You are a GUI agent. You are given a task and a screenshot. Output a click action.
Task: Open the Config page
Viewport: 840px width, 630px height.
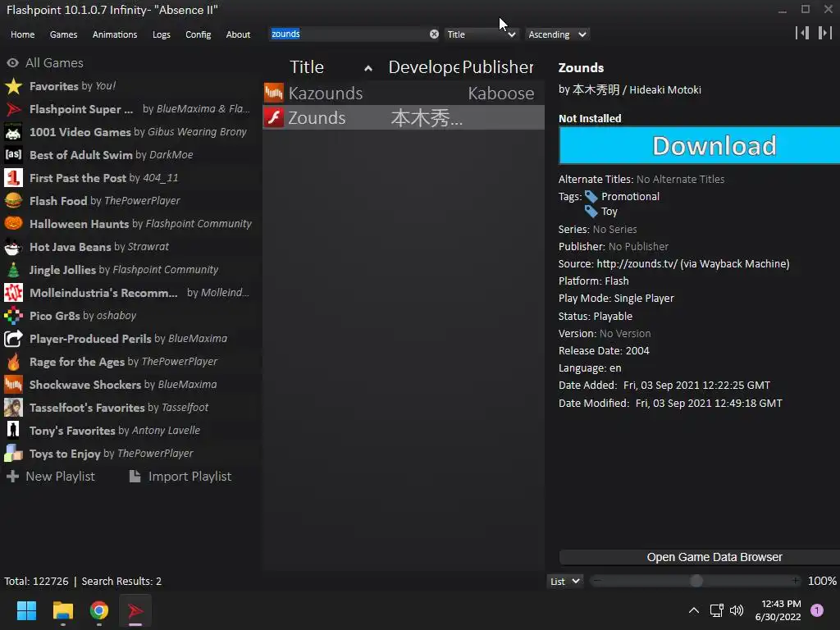click(x=199, y=34)
